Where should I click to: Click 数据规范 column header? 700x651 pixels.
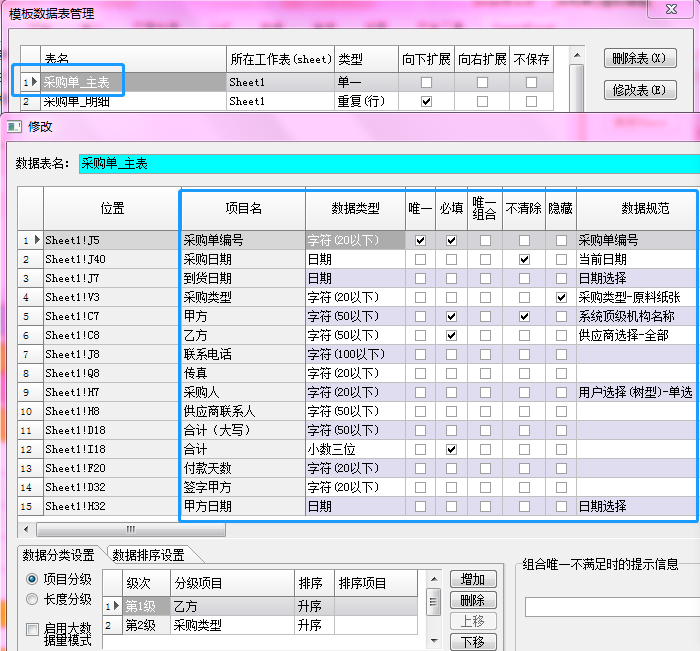[637, 209]
